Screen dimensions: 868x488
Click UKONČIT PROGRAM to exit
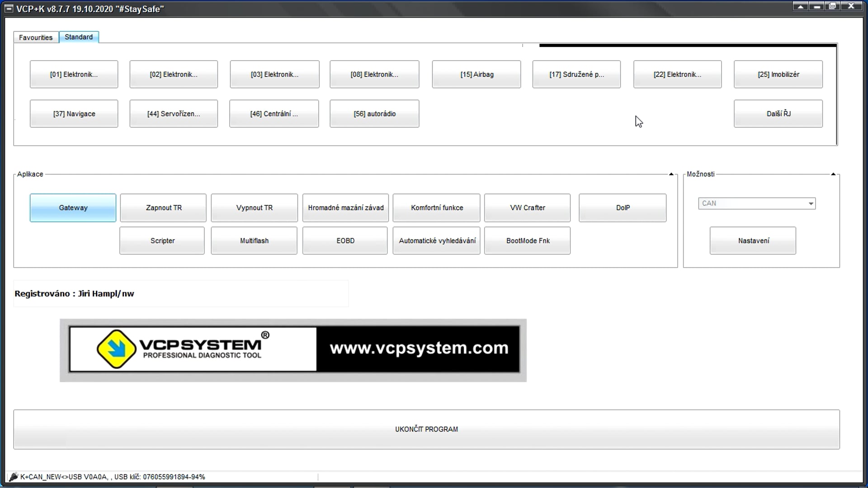pyautogui.click(x=426, y=429)
